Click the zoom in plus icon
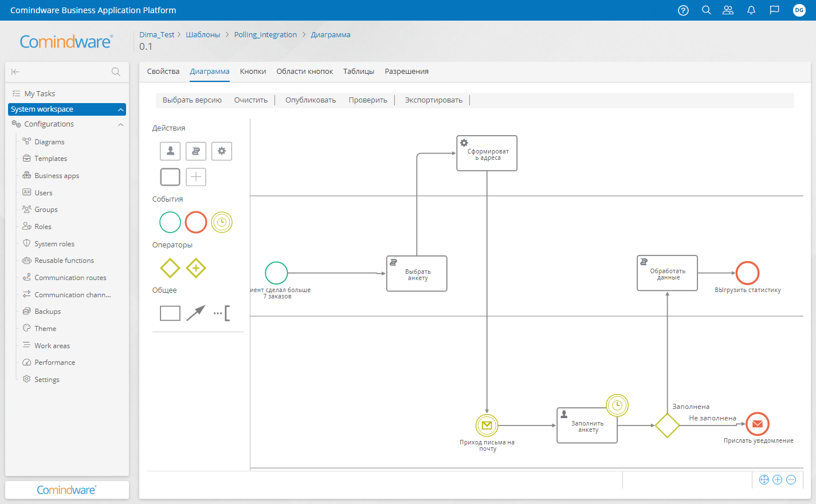This screenshot has width=816, height=504. click(778, 480)
